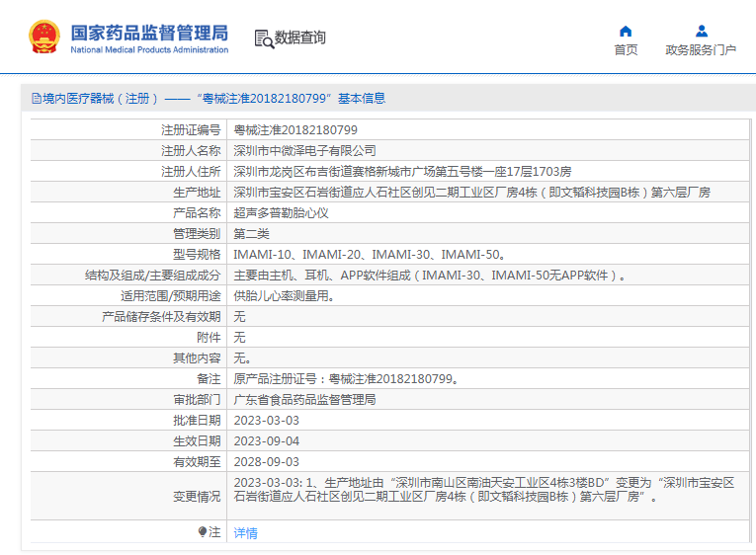
Task: Click the 变更情况 label
Action: [x=197, y=496]
